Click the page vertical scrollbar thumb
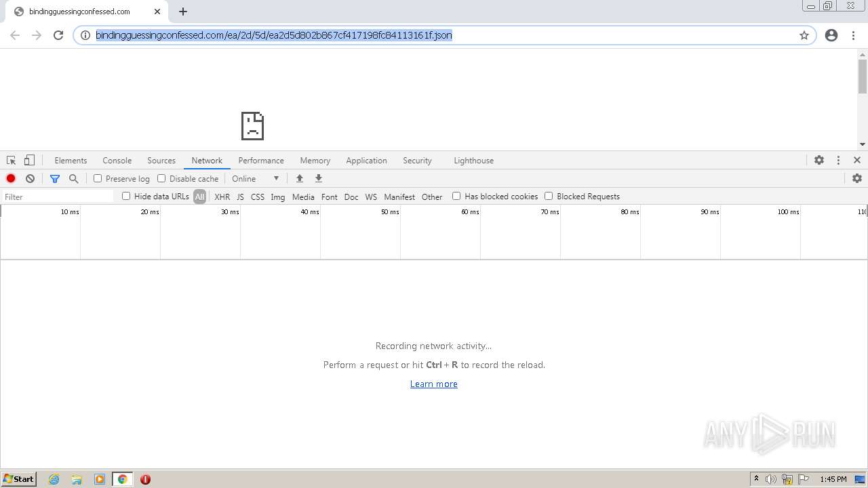 863,76
